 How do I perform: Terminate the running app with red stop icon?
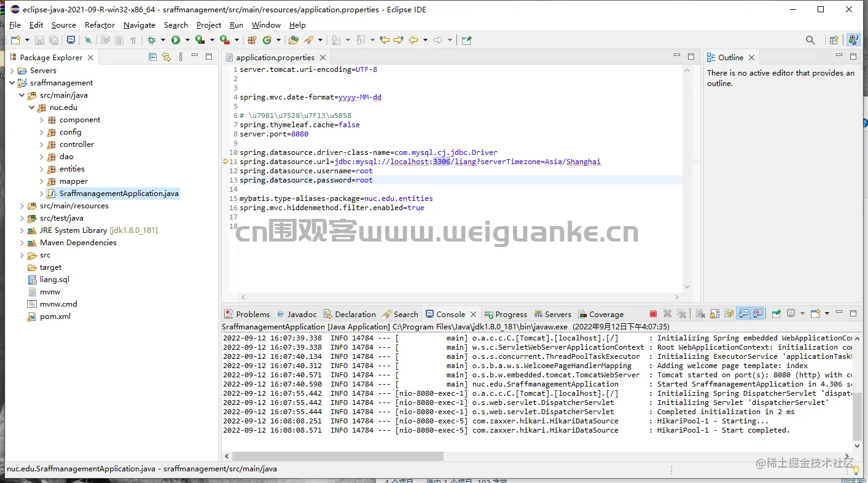tap(653, 314)
